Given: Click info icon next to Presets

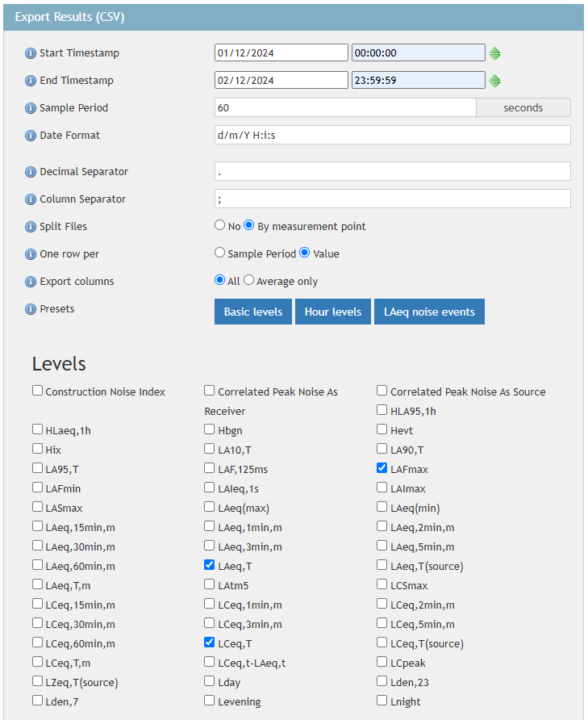Looking at the screenshot, I should click(x=31, y=309).
